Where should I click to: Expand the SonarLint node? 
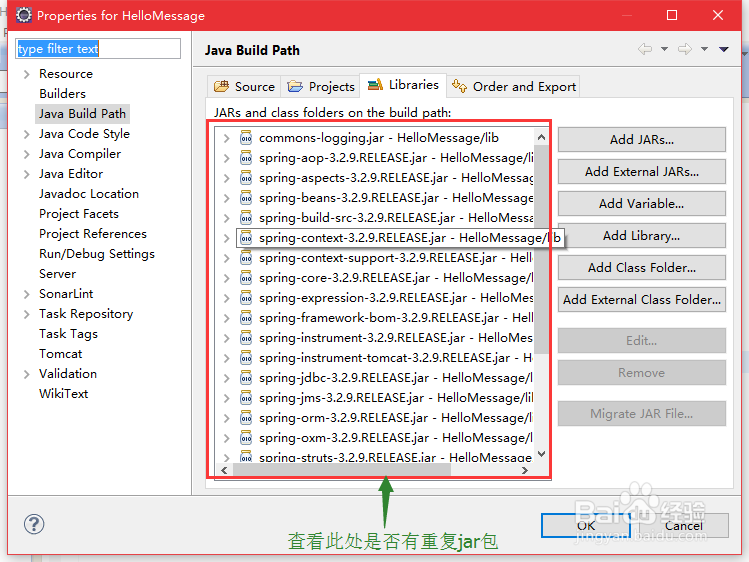(x=27, y=294)
